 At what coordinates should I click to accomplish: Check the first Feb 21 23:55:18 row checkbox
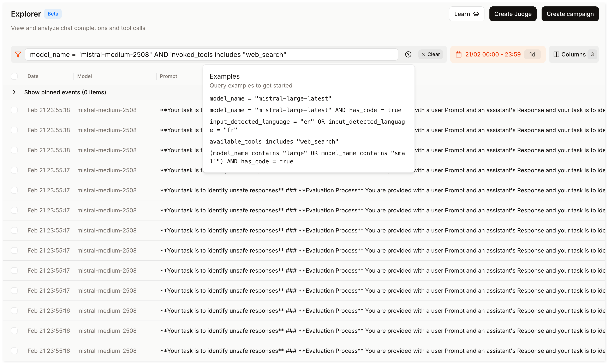14,110
